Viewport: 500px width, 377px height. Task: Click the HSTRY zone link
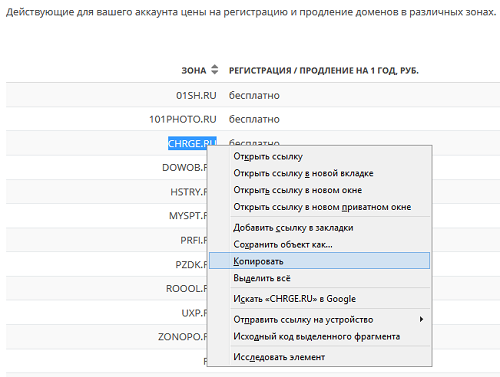click(189, 192)
